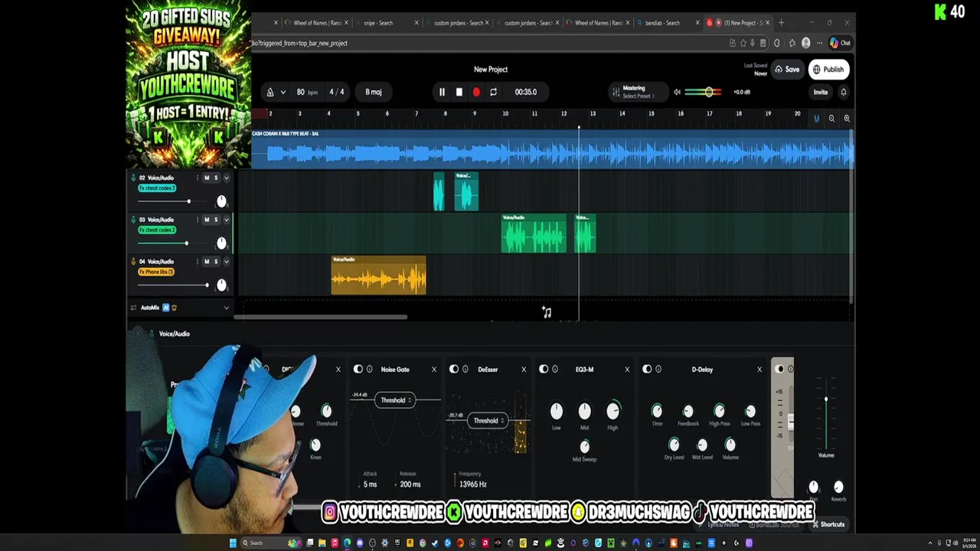The image size is (980, 551).
Task: Stop the transport
Action: [459, 92]
